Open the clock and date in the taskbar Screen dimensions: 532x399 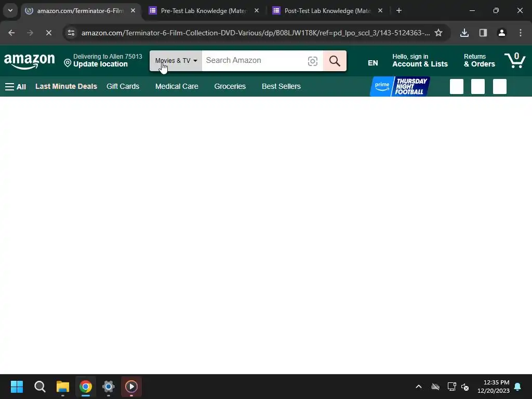pyautogui.click(x=494, y=387)
